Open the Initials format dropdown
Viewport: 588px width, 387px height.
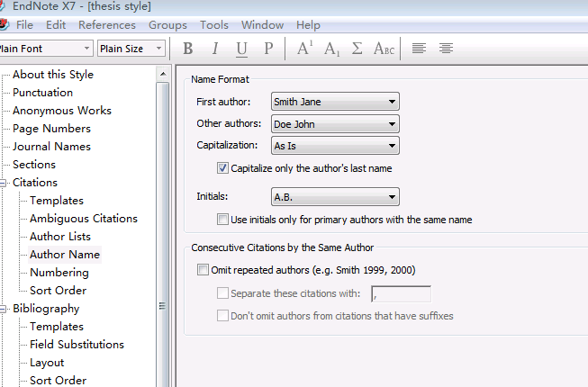point(335,197)
